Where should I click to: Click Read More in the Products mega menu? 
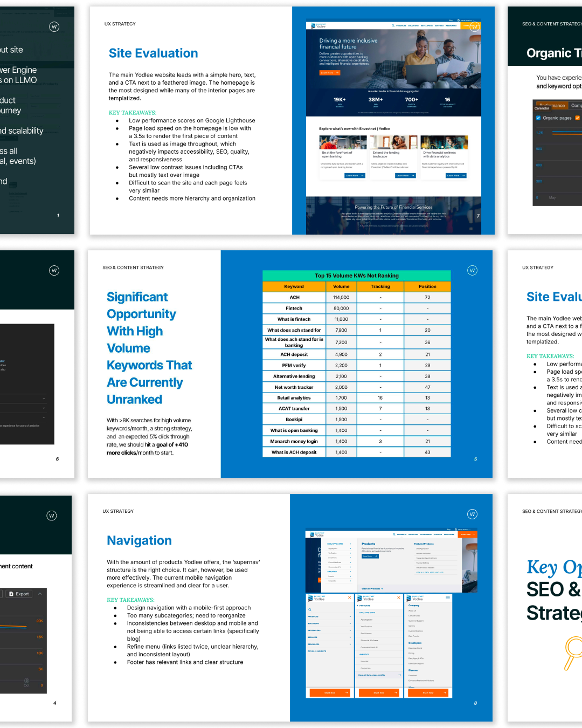pos(370,556)
